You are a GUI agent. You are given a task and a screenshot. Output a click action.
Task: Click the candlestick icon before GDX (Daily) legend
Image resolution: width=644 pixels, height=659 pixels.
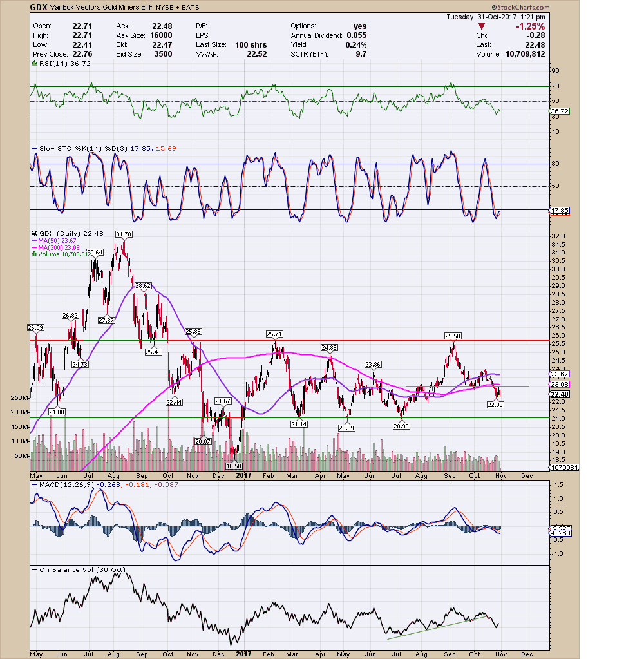click(x=35, y=233)
